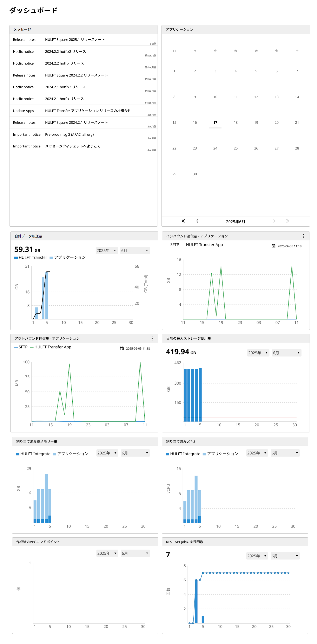Open HULFT Square 2025.1 release notes message
Image resolution: width=317 pixels, height=644 pixels.
click(75, 40)
